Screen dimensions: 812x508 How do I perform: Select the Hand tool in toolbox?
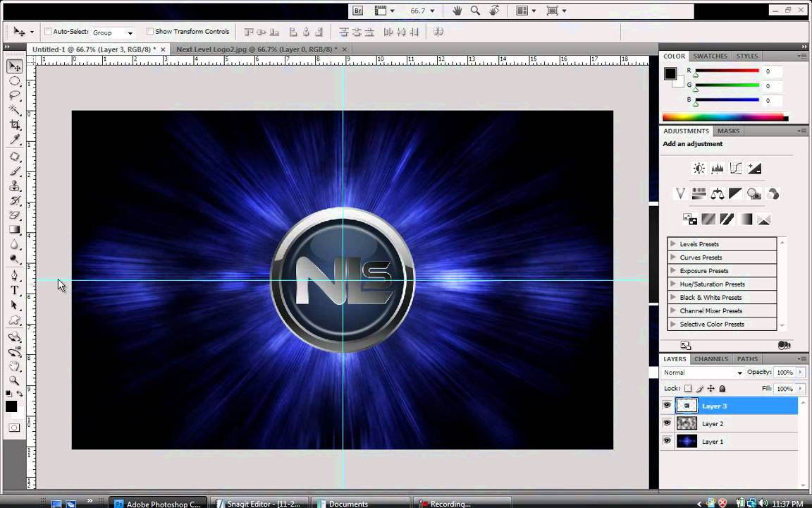coord(15,366)
